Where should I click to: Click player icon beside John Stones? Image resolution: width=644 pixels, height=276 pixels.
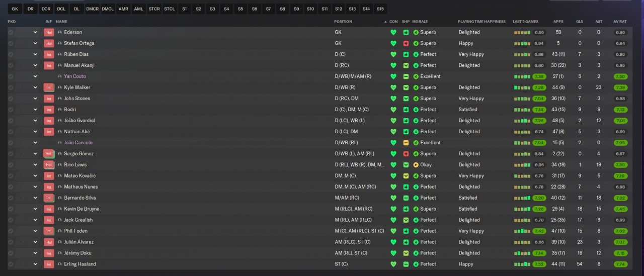(x=60, y=99)
